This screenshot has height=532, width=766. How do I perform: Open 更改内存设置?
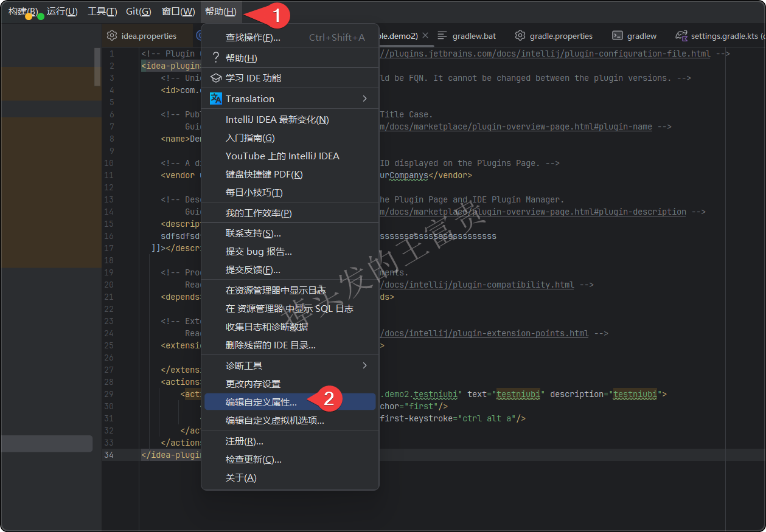290,384
